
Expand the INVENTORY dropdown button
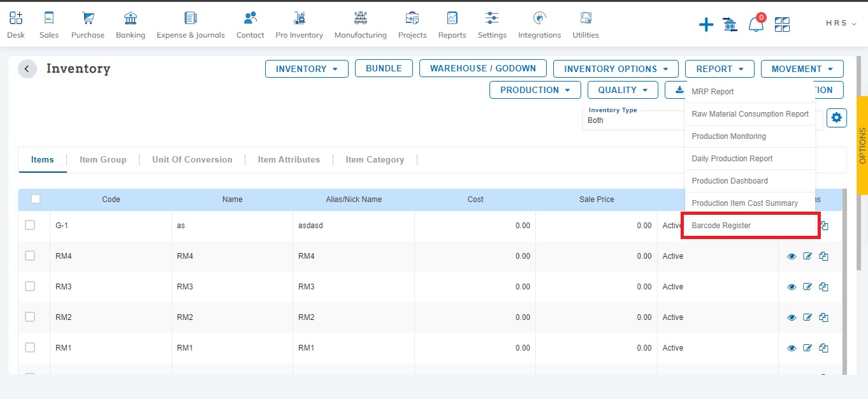coord(307,69)
